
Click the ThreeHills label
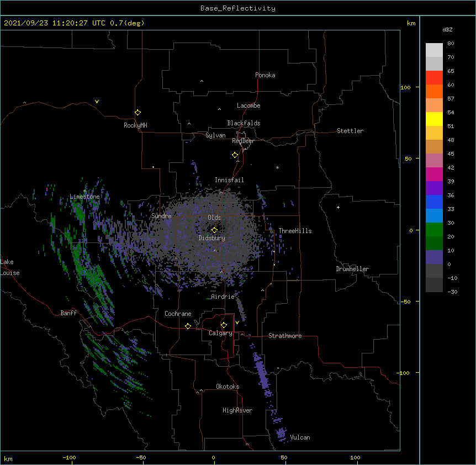point(295,231)
